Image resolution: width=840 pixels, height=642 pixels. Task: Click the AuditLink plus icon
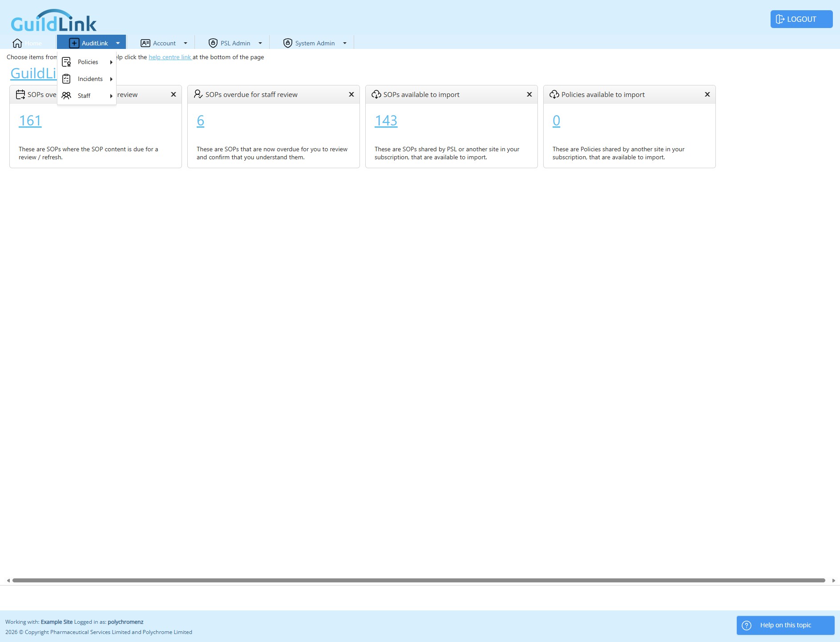point(74,43)
